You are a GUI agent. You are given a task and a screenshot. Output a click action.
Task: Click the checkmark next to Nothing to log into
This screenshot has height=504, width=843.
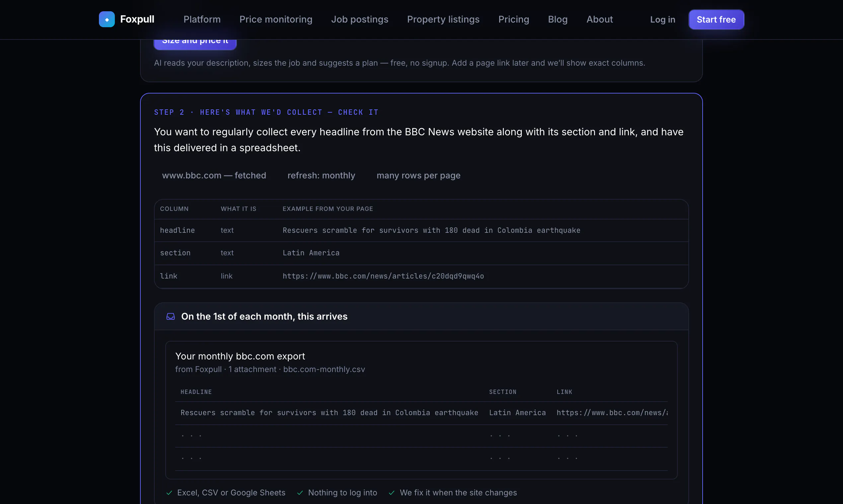coord(300,493)
